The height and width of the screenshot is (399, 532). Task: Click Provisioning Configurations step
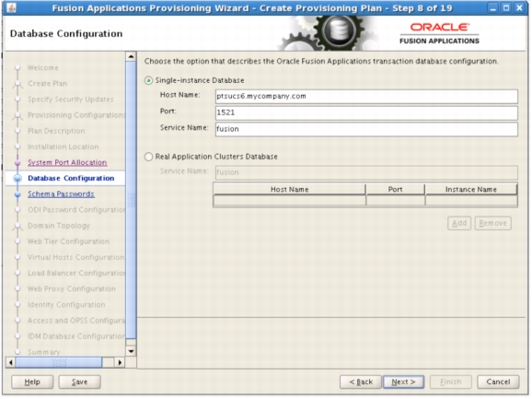pos(76,115)
